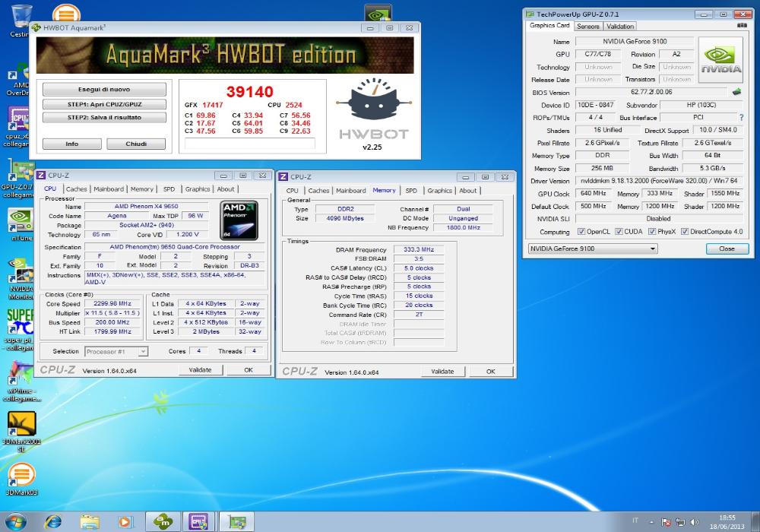Screen dimensions: 760x532
Task: Click Validate in right CPU-Z window
Action: tap(442, 372)
